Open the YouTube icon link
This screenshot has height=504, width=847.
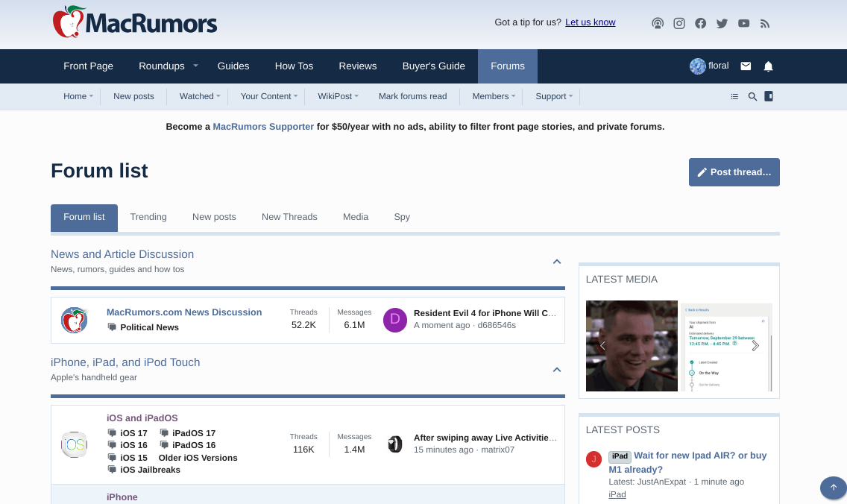click(x=744, y=23)
